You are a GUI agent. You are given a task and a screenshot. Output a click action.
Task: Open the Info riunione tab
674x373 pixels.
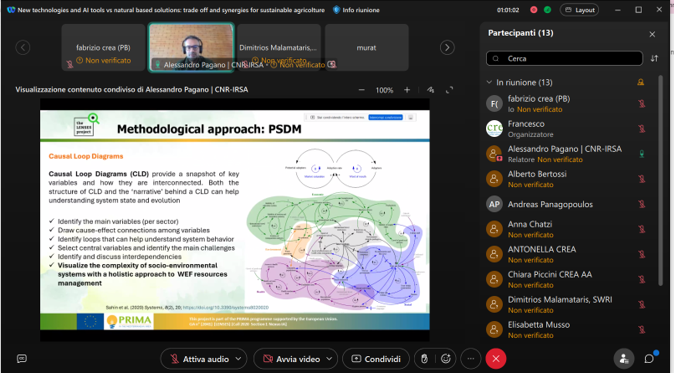[x=356, y=10]
